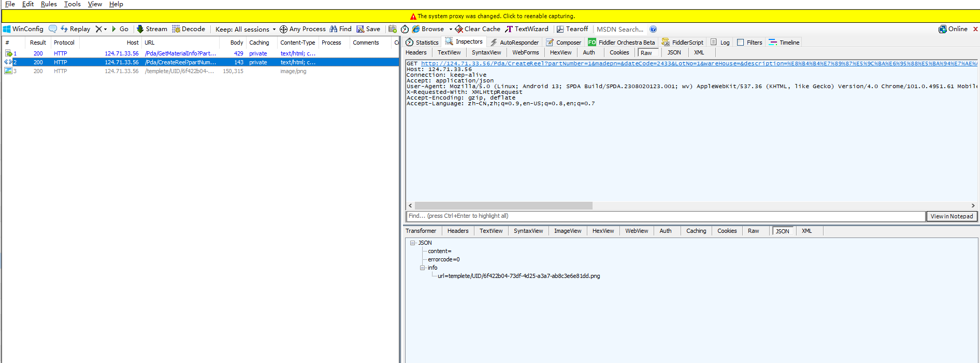Viewport: 980px width, 363px height.
Task: Enable the Filters checkbox
Action: pyautogui.click(x=741, y=43)
